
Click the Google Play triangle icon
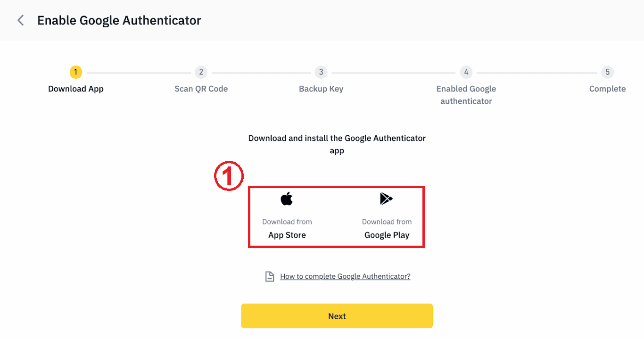386,198
